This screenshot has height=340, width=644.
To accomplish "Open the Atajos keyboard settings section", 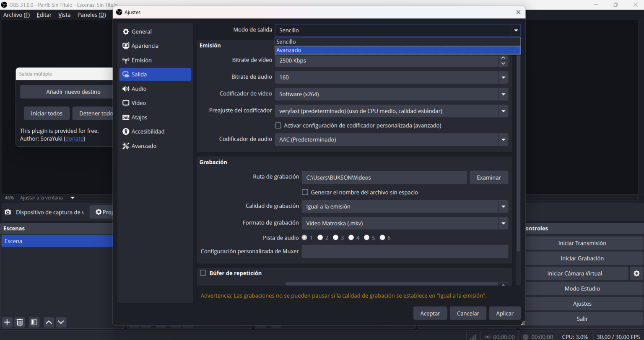I will coord(139,117).
